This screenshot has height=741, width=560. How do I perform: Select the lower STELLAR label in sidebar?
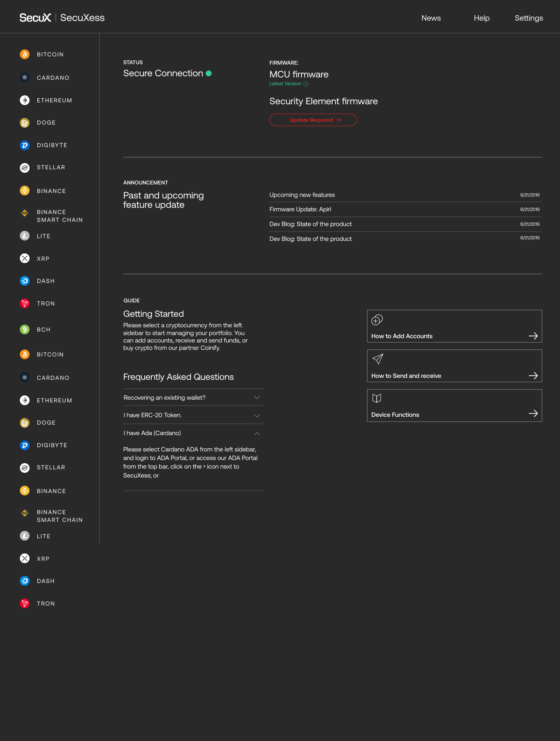click(x=51, y=467)
